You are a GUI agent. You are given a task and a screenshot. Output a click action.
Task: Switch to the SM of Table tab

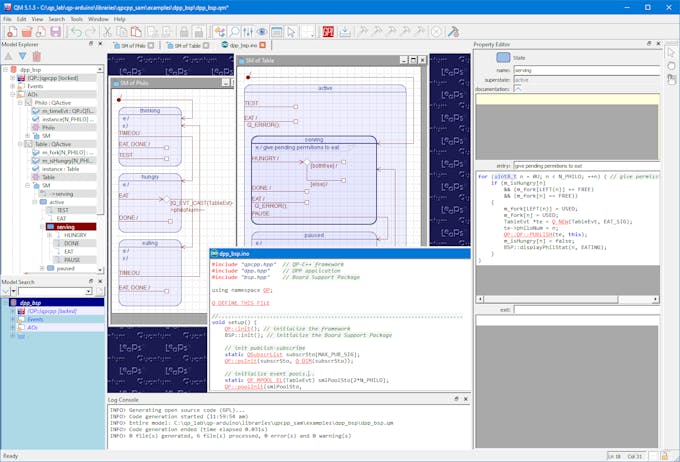pyautogui.click(x=187, y=45)
